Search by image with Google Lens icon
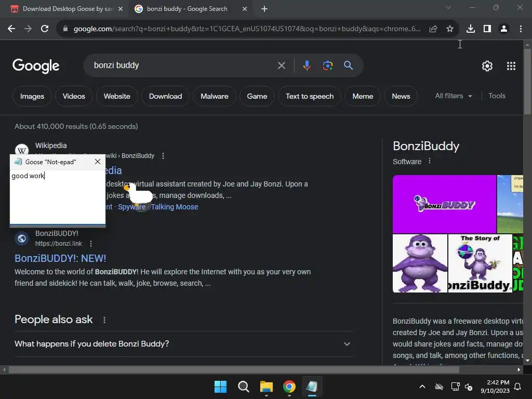Viewport: 532px width, 399px height. click(x=327, y=65)
